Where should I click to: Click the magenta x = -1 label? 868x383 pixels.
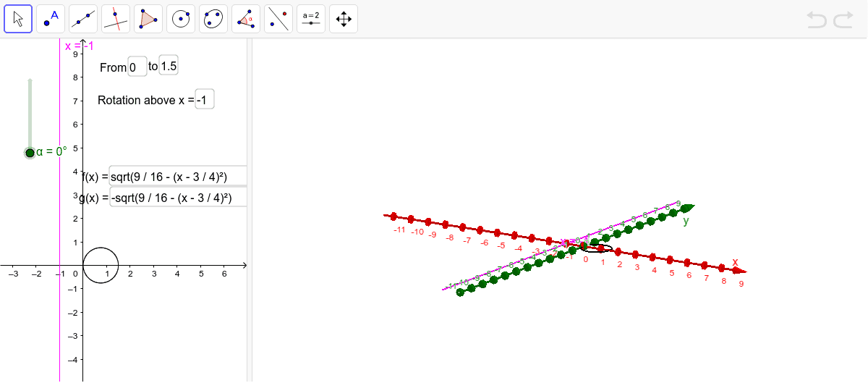pos(80,46)
